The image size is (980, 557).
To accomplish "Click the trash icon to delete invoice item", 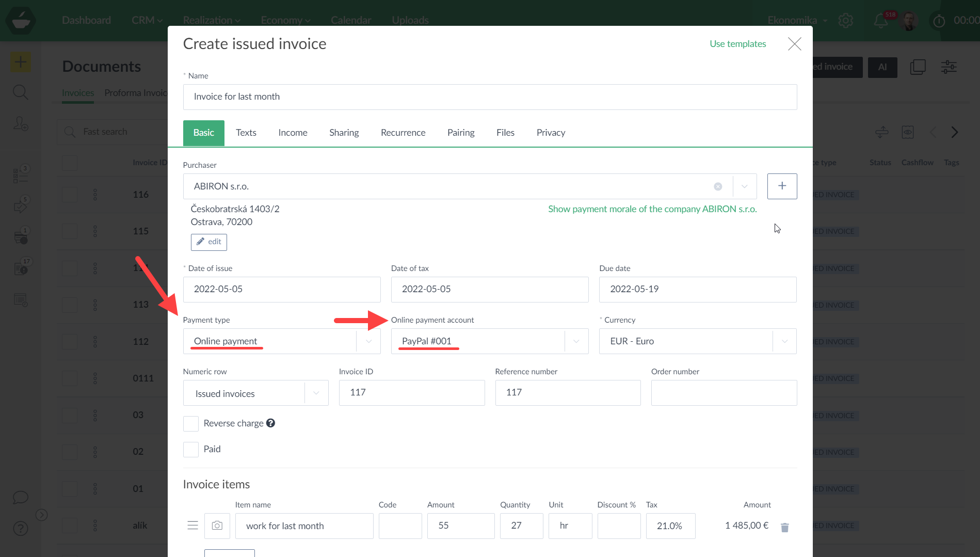I will point(784,527).
